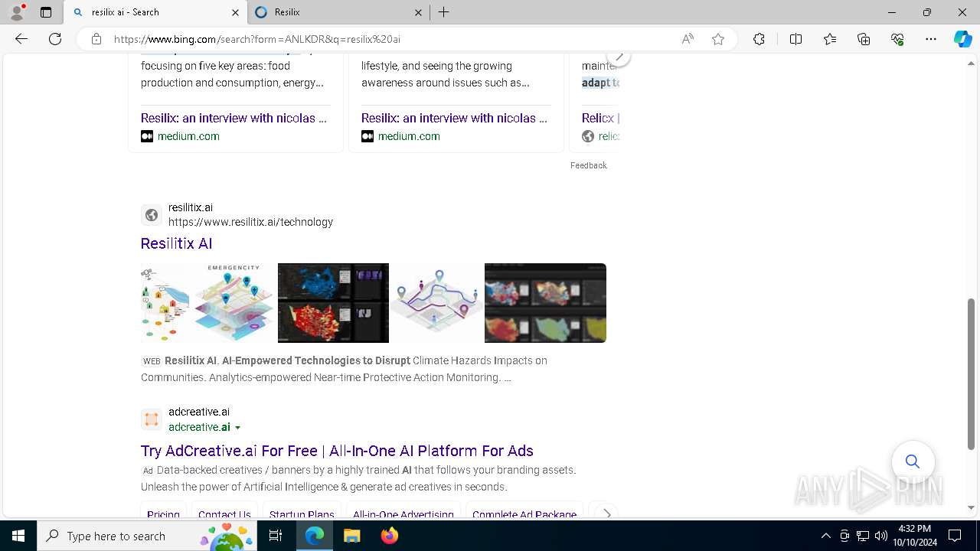
Task: Add this page to favorites star
Action: click(718, 39)
